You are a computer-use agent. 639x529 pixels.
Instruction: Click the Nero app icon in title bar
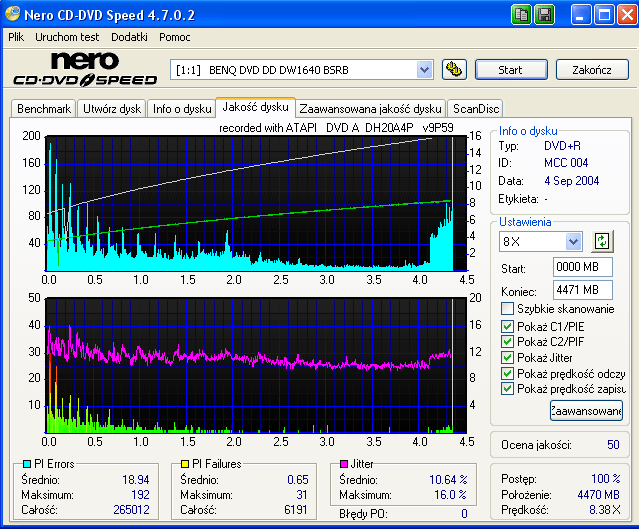point(12,13)
